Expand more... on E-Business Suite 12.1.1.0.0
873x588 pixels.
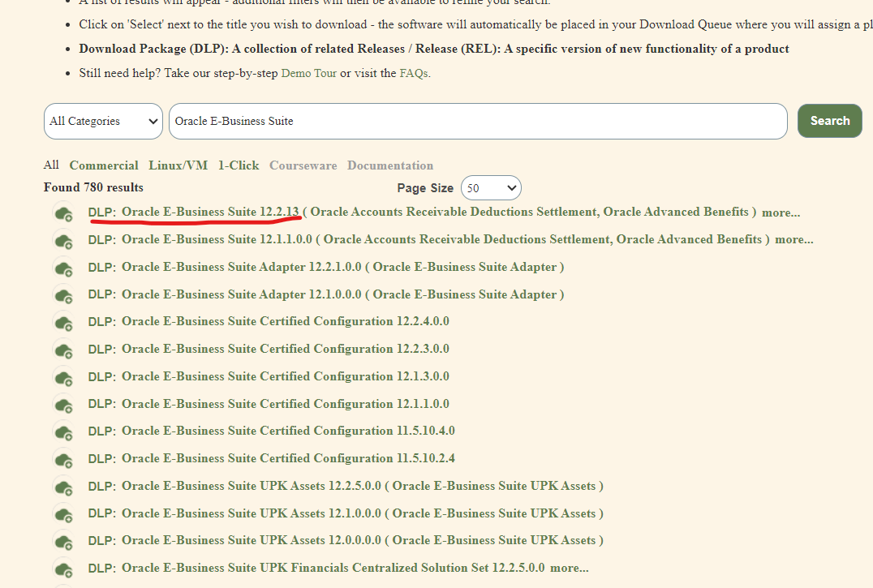click(x=793, y=240)
